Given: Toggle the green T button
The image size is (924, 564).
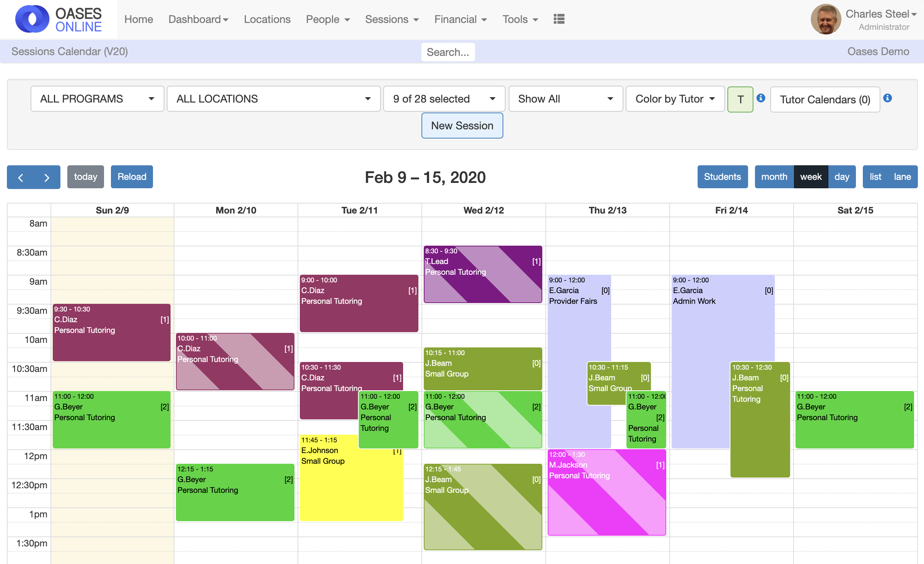Looking at the screenshot, I should point(740,99).
